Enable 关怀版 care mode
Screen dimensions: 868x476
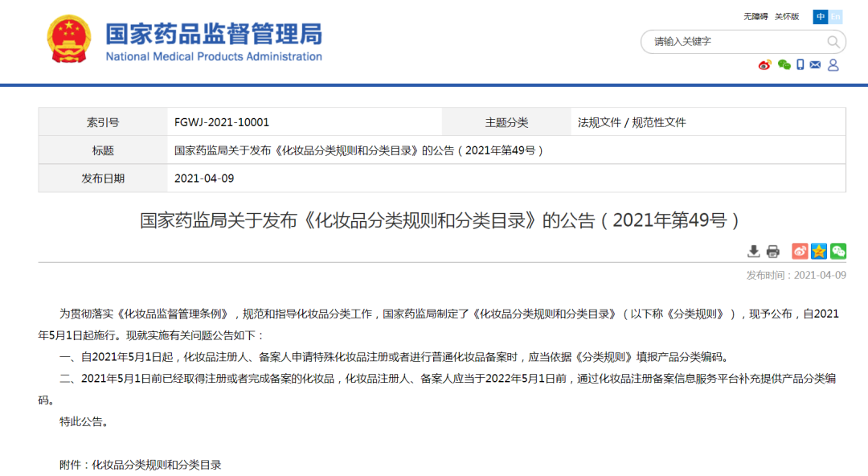coord(786,16)
